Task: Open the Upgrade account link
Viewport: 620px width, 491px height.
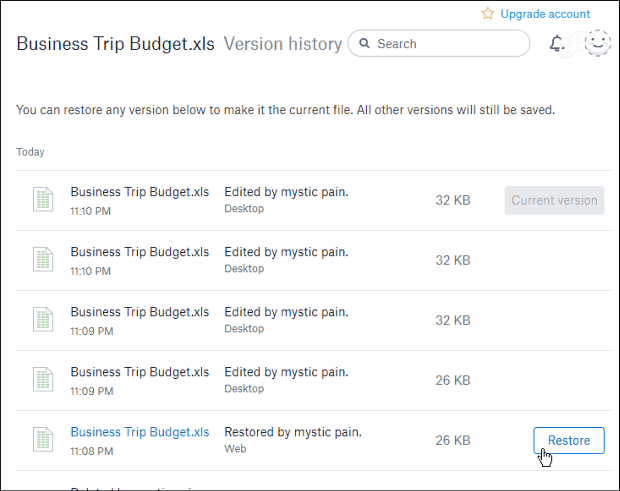Action: pyautogui.click(x=545, y=14)
